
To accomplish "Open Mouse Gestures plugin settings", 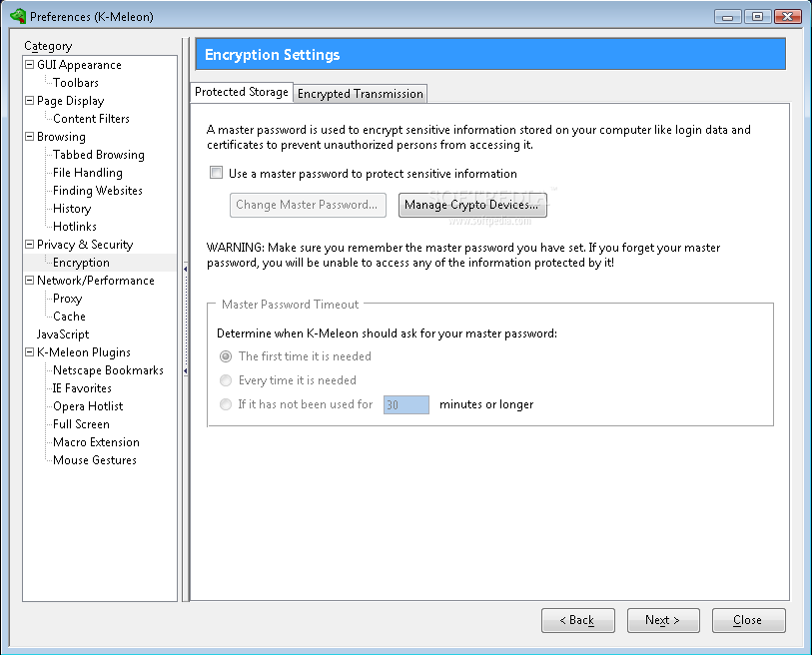I will [x=95, y=460].
